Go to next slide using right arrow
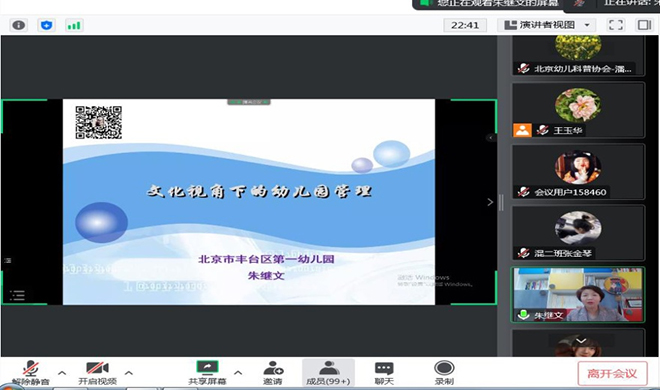Screen dimensions: 660x390 (490, 202)
